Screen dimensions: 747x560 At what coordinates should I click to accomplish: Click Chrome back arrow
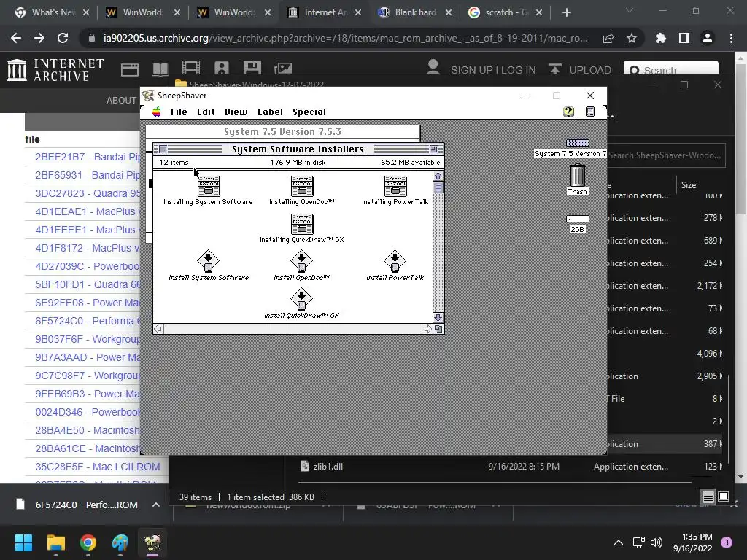(16, 38)
